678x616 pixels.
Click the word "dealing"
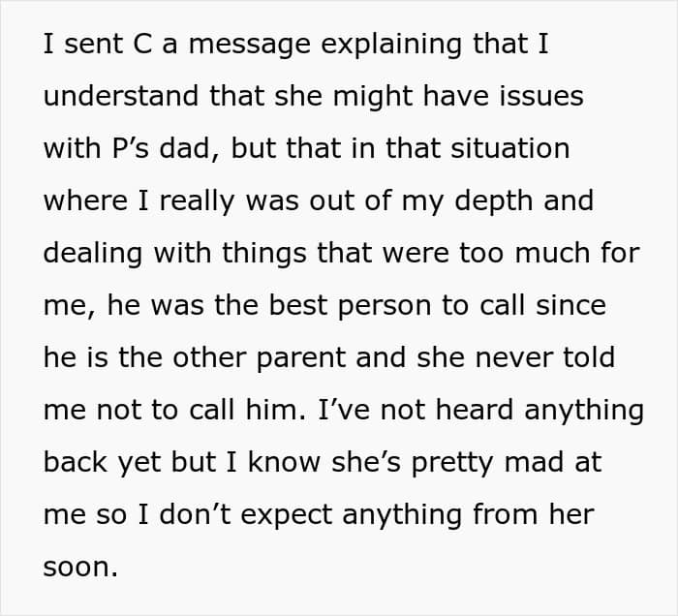92,254
